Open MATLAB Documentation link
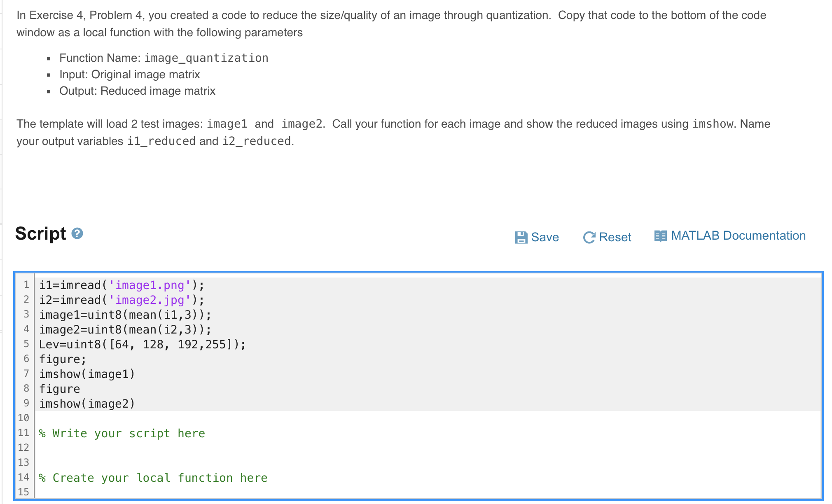Image resolution: width=832 pixels, height=504 pixels. (x=739, y=236)
